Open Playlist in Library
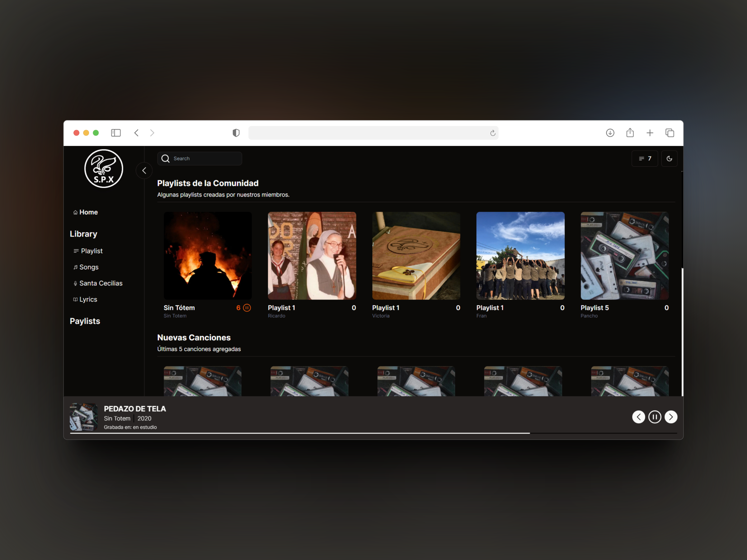Viewport: 747px width, 560px height. tap(88, 251)
